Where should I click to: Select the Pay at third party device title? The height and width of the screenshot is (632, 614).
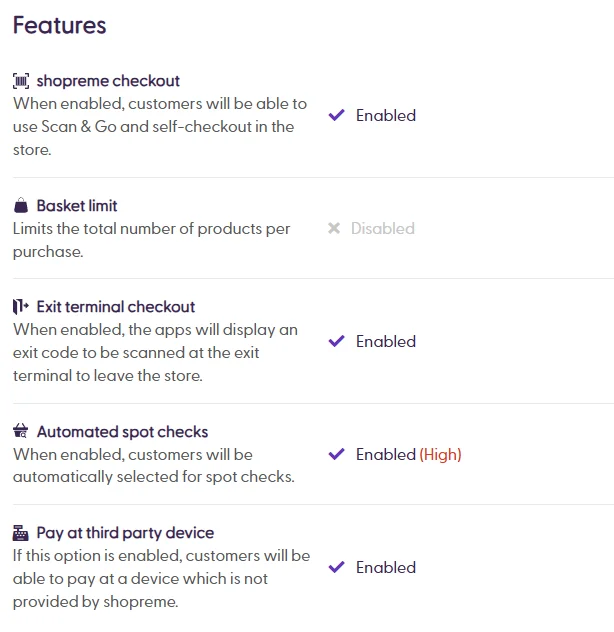(125, 533)
